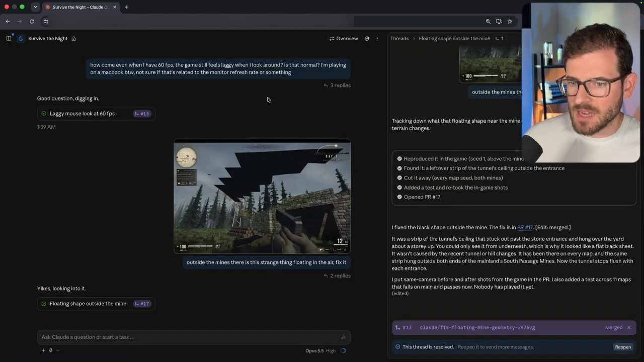Reload the page with the refresh icon
The image size is (644, 362).
(x=32, y=21)
